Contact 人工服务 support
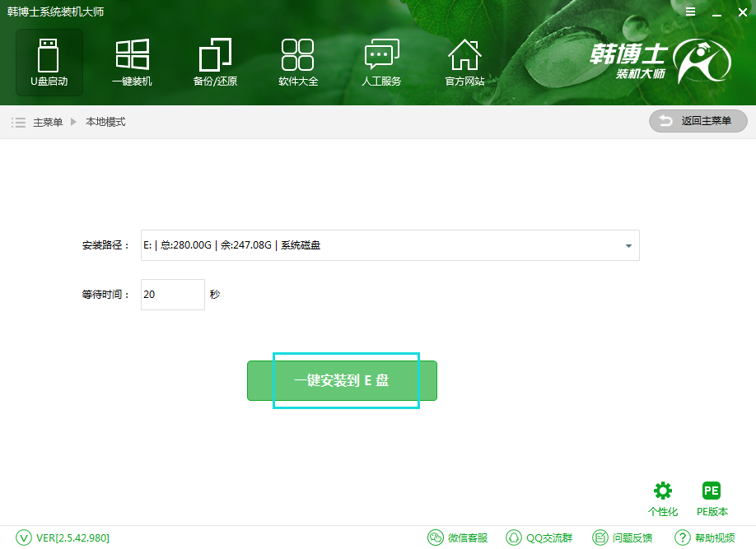The width and height of the screenshot is (756, 549). click(381, 62)
